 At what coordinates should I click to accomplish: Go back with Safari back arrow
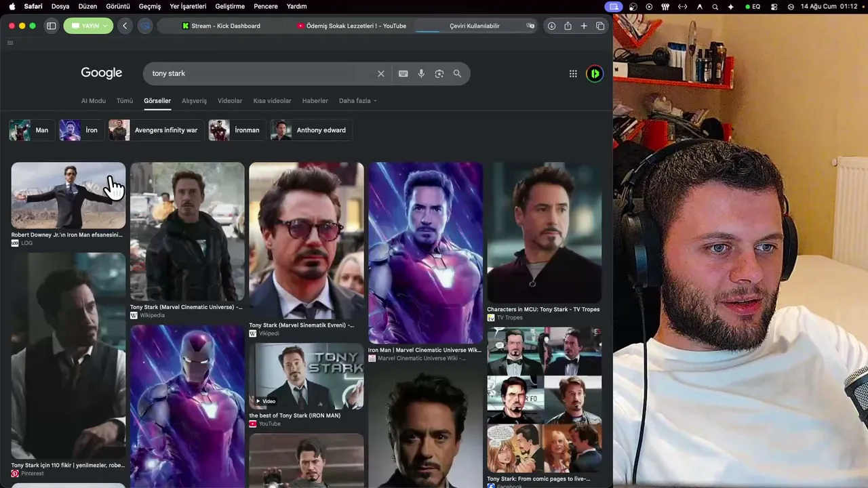(x=125, y=26)
